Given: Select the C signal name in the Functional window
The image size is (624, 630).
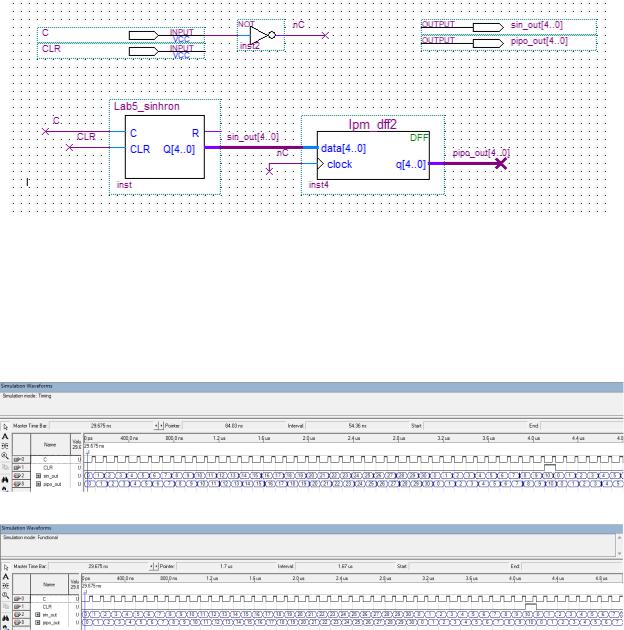Looking at the screenshot, I should pos(45,599).
